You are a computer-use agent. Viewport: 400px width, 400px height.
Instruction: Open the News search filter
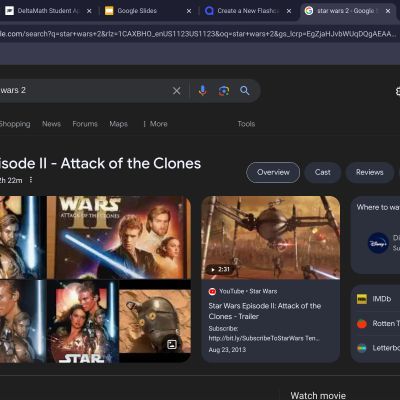coord(51,124)
